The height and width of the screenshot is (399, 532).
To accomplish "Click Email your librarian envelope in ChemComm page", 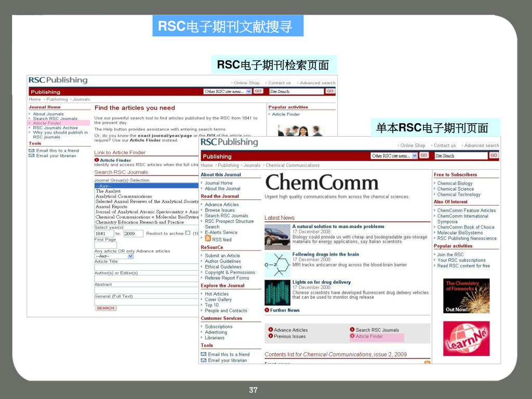I will click(x=204, y=361).
